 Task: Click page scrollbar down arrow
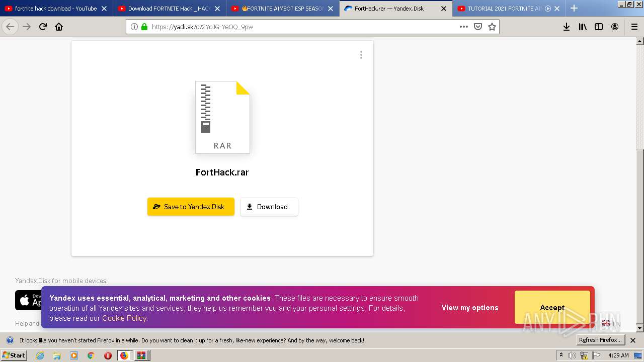[640, 328]
